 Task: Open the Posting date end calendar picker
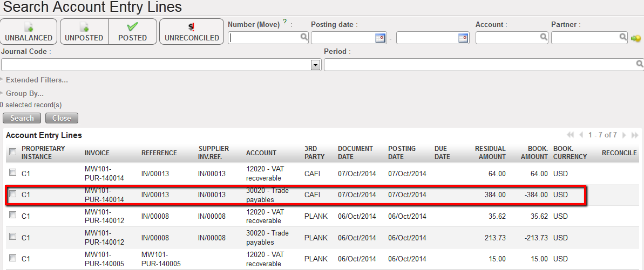click(463, 38)
